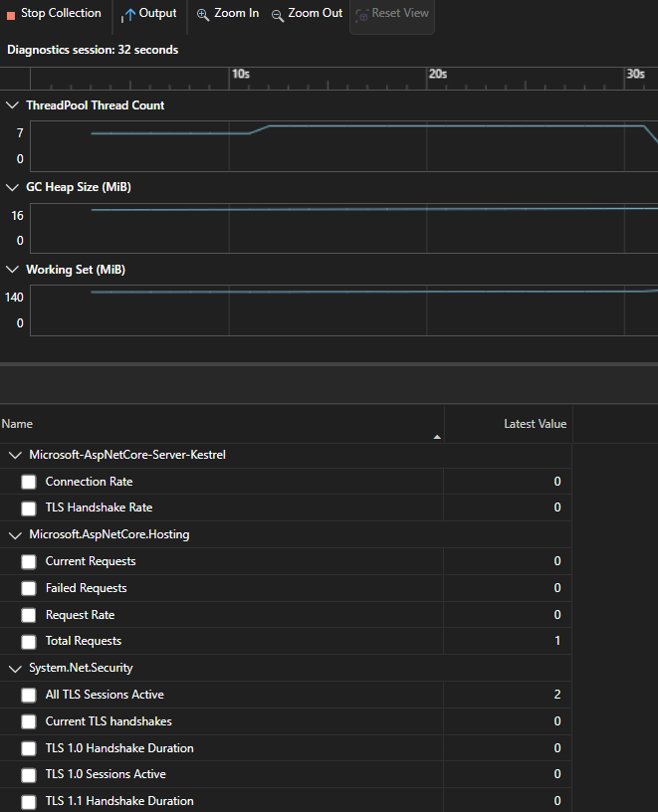The height and width of the screenshot is (812, 658).
Task: Click the Diagnostics session: 32 seconds text
Action: point(93,50)
